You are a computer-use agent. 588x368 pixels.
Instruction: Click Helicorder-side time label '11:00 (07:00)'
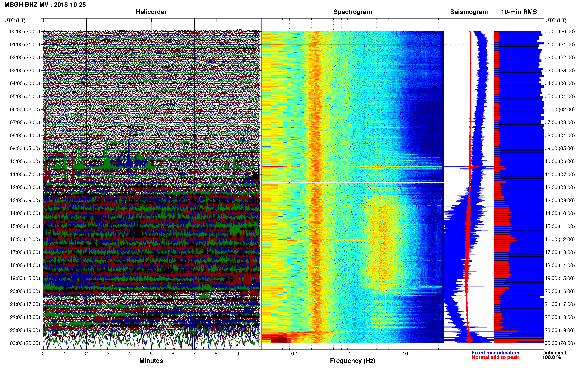(x=25, y=174)
